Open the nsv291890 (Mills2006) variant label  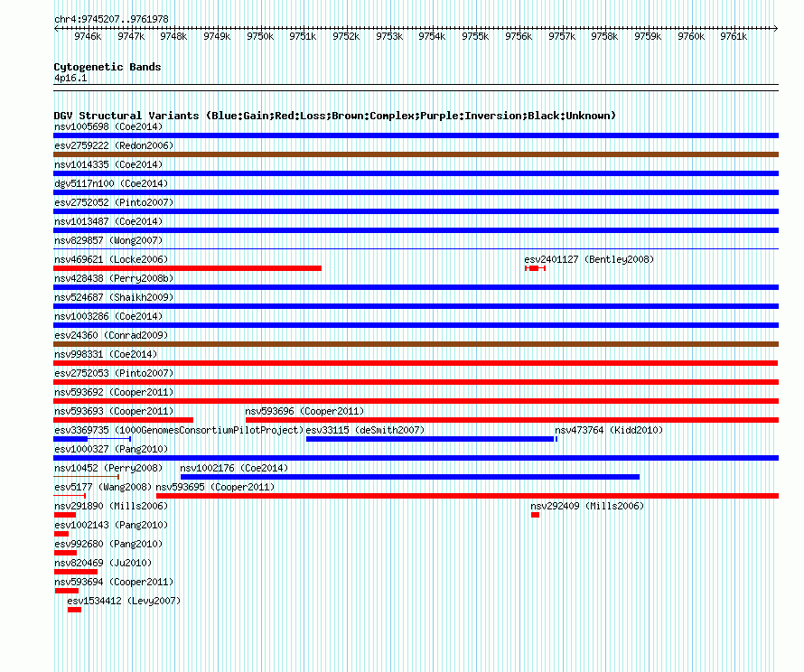[111, 506]
